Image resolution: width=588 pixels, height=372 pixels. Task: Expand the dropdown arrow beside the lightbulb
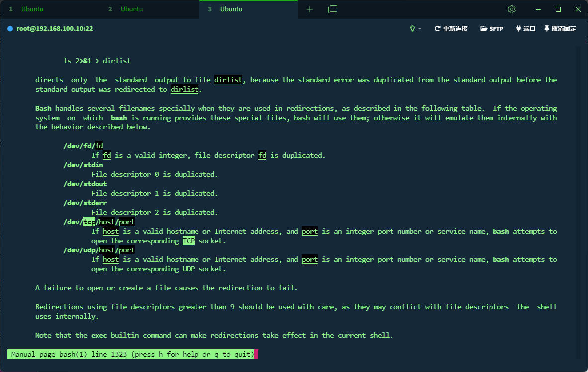pos(420,29)
